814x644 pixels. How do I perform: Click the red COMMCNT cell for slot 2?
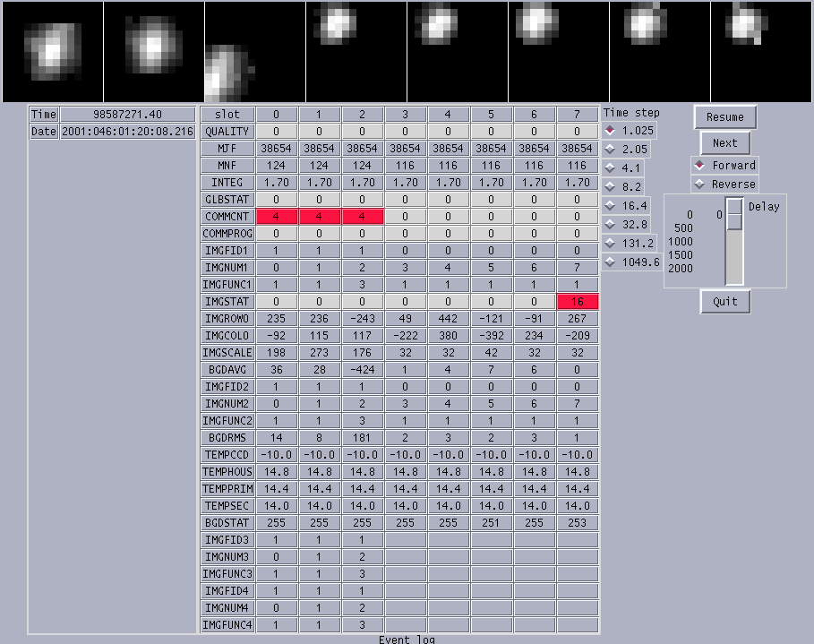tap(363, 217)
